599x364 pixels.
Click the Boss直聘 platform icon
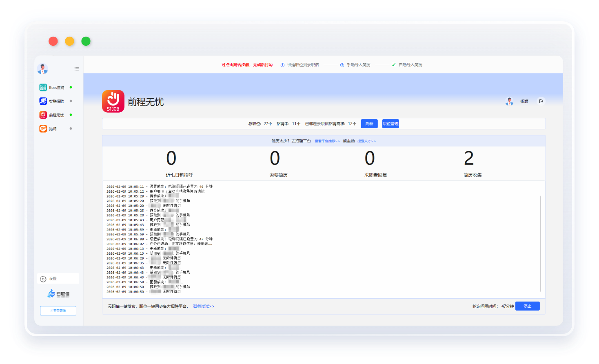pos(43,87)
